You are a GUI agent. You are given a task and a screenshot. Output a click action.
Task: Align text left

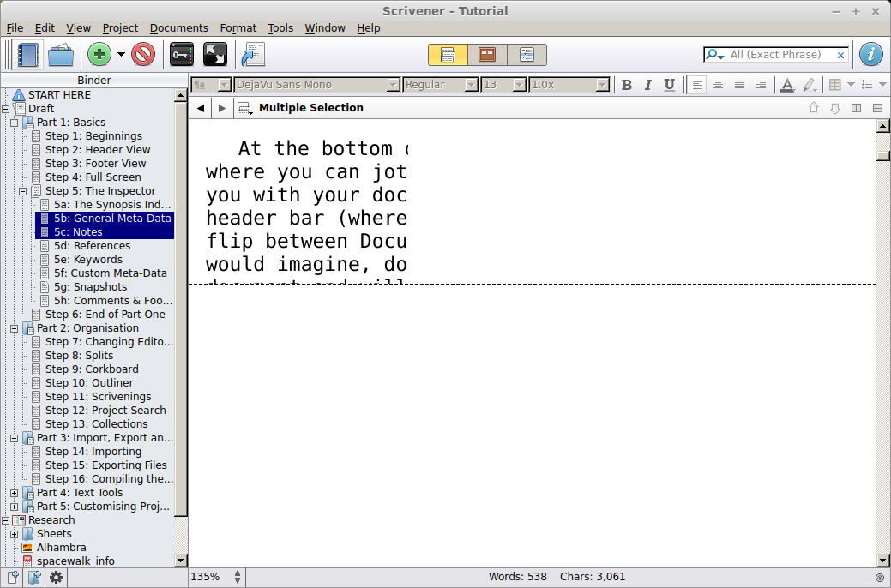(x=696, y=85)
